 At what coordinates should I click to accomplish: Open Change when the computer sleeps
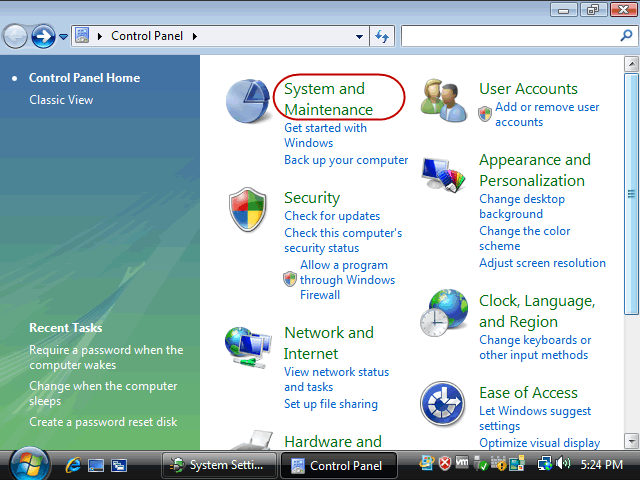click(103, 393)
